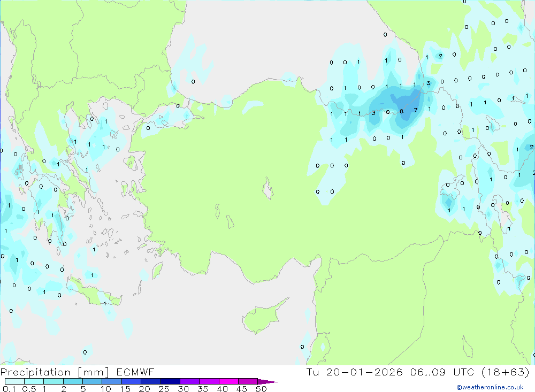Click the '50' legend scale label
Screen dimensions: 535x392
261,389
